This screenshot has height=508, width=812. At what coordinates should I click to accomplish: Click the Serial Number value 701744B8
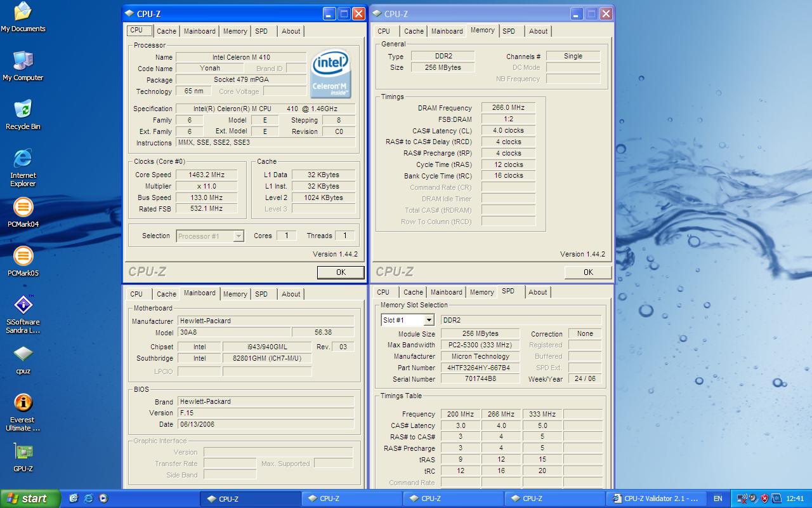(480, 379)
